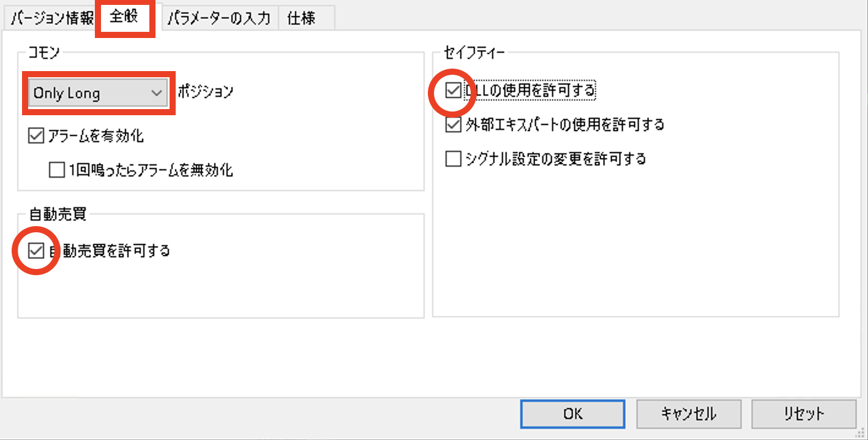The height and width of the screenshot is (440, 868).
Task: Uncheck 外部エキスパートの使用を許可する
Action: [x=453, y=125]
